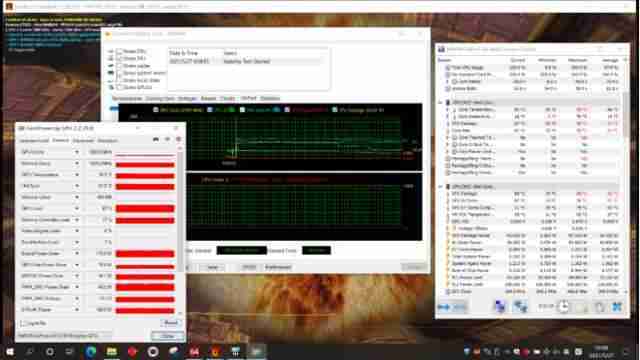Open GPU Clock sensor dropdown in GPU-Z
The width and height of the screenshot is (640, 360).
coord(77,152)
